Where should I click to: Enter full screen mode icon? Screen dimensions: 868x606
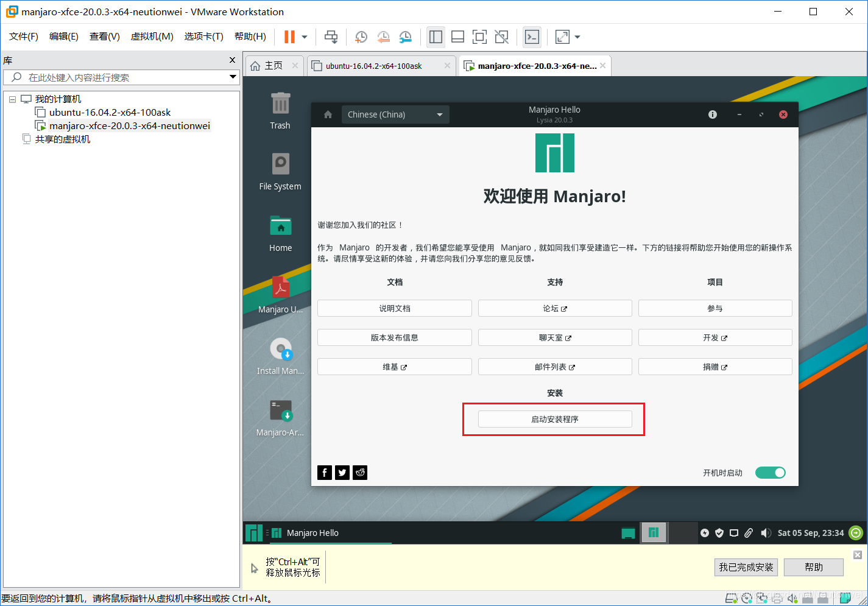tap(479, 37)
